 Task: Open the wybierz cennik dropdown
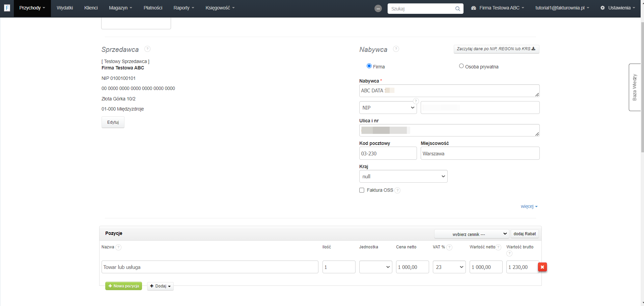[471, 234]
